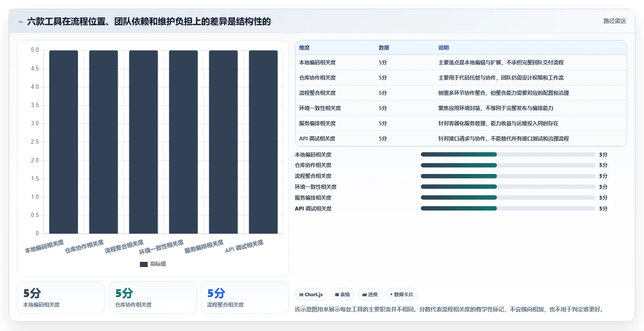Viewport: 644px width, 331px height.
Task: Click the lightning icon beside the page title
Action: 21,22
